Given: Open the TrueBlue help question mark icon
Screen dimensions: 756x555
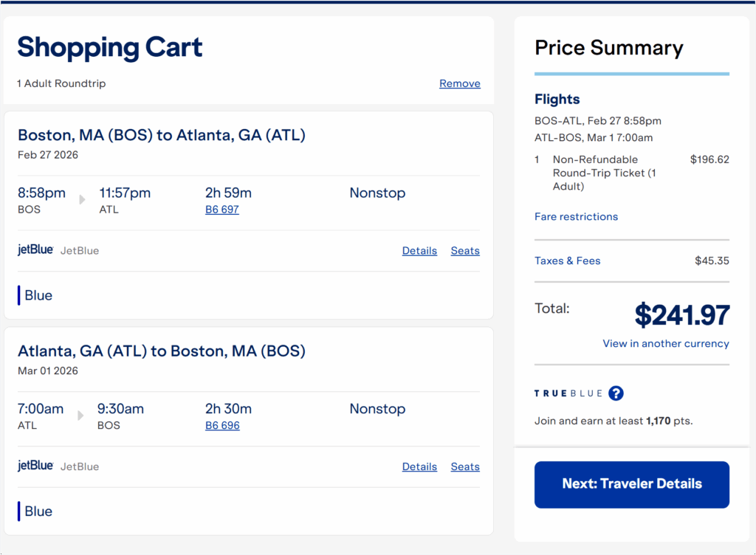Looking at the screenshot, I should coord(616,393).
